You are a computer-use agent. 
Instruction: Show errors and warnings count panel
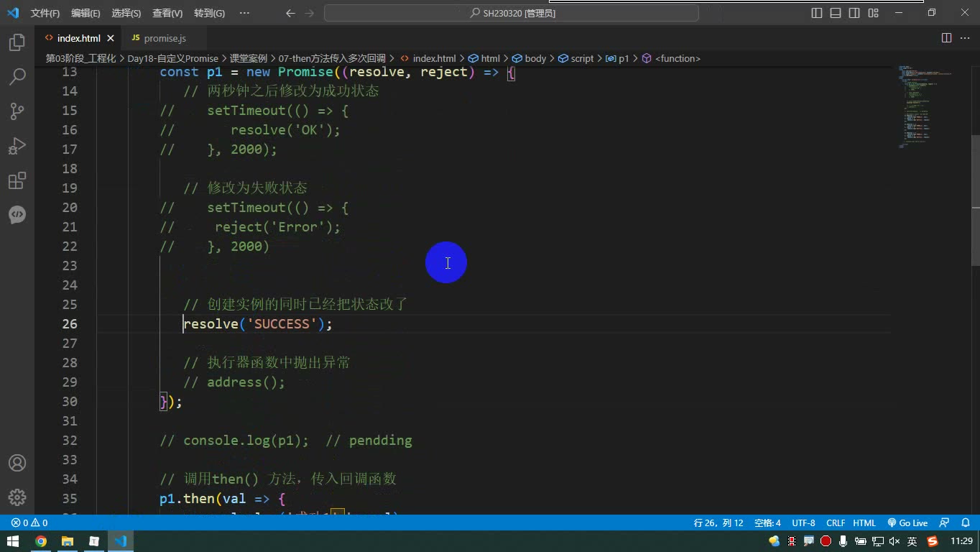29,523
